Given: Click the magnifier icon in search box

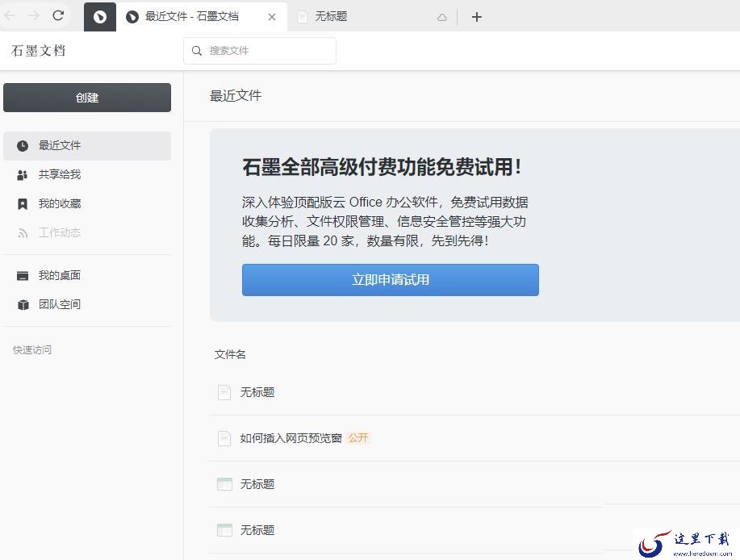Looking at the screenshot, I should (197, 51).
